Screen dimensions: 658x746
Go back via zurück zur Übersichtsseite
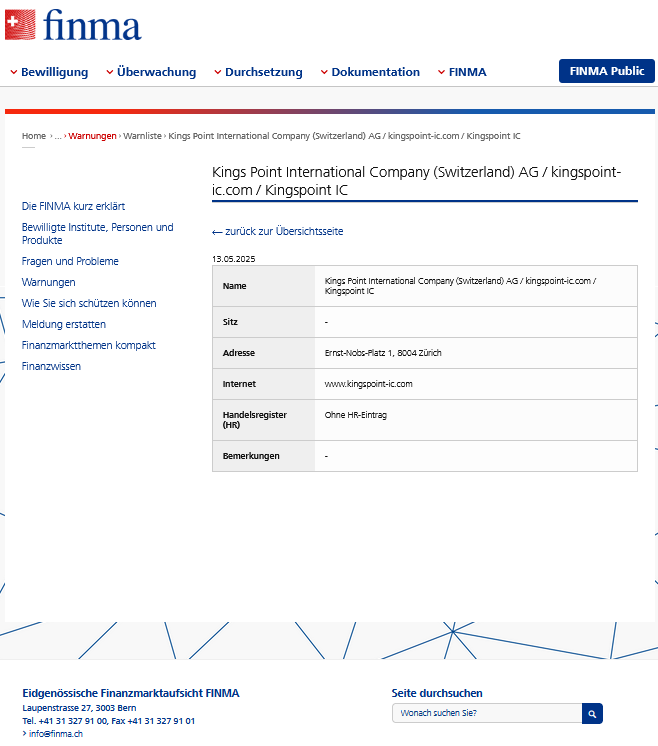click(277, 231)
